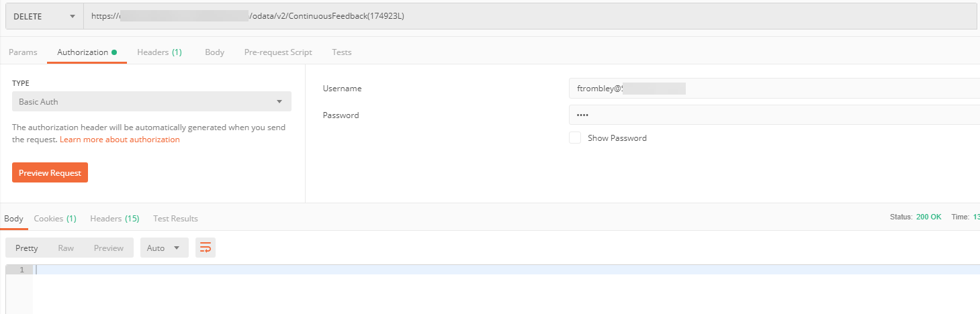This screenshot has width=980, height=314.
Task: Expand the Basic Auth type dropdown
Action: tap(152, 101)
